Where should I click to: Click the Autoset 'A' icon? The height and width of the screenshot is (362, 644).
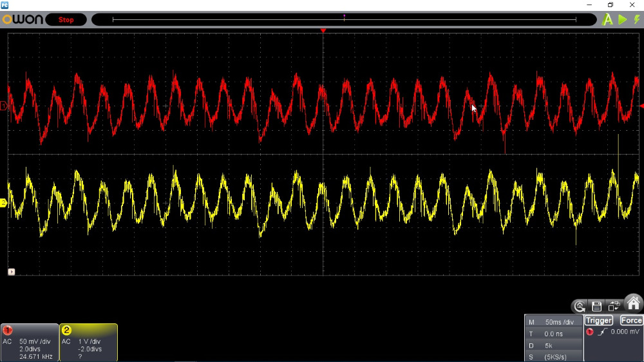point(607,20)
